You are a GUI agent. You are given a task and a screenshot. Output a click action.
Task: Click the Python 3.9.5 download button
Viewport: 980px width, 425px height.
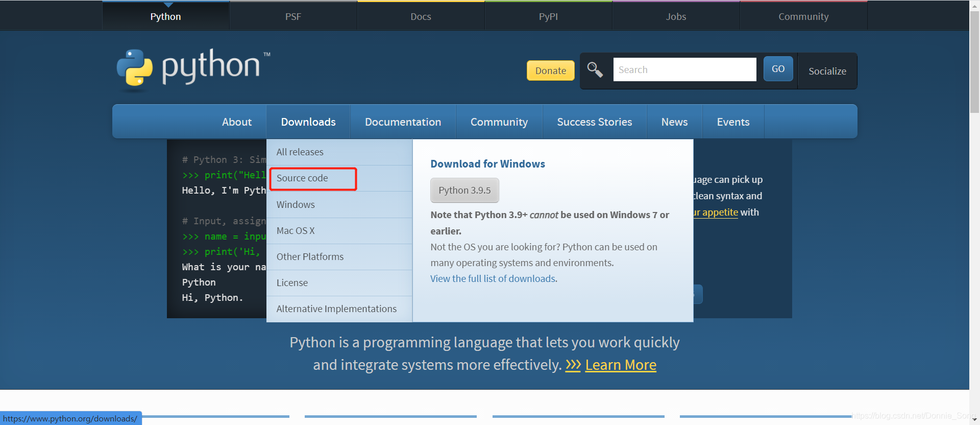tap(464, 191)
